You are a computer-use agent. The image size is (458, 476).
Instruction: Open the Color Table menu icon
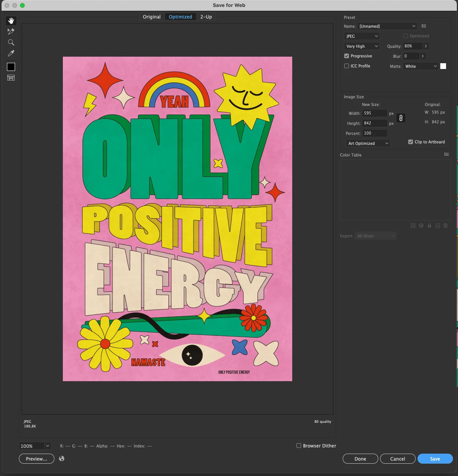[x=446, y=155]
